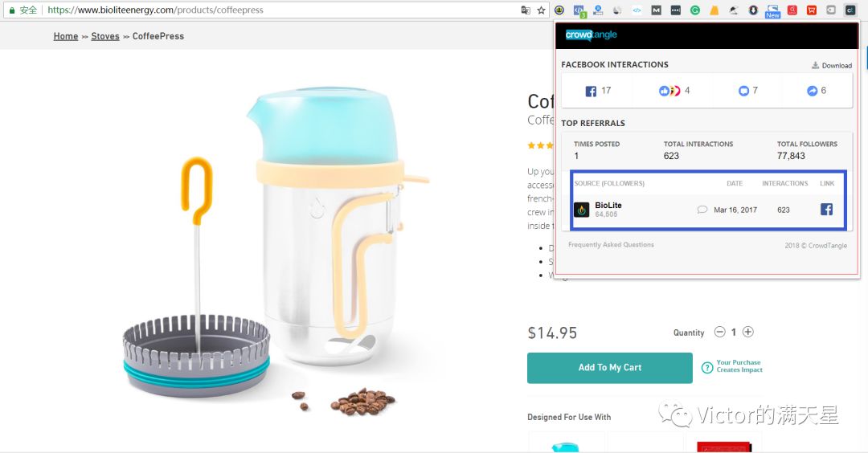
Task: Download the Facebook interactions data
Action: pos(832,65)
